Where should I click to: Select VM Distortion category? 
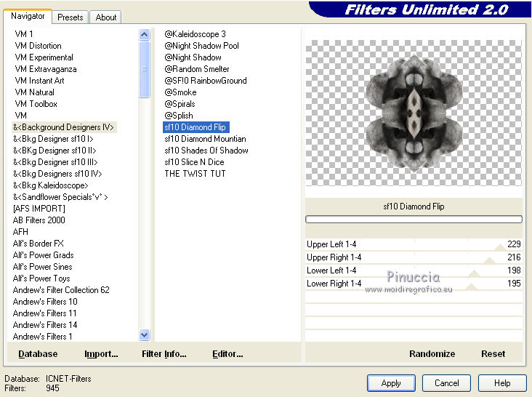click(38, 46)
